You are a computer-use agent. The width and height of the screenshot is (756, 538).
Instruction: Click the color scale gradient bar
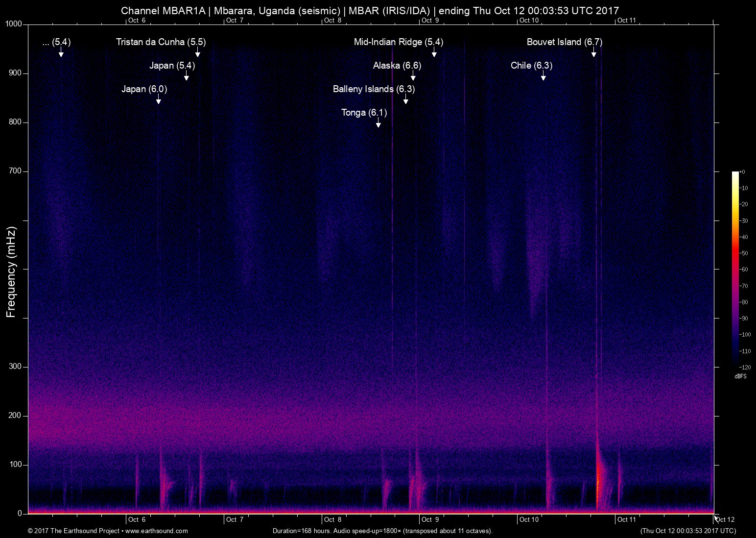[x=735, y=269]
